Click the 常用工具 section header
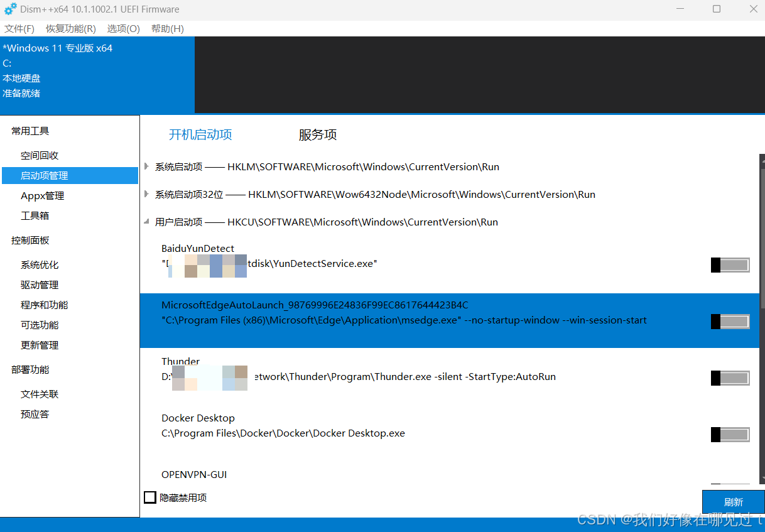 (x=30, y=131)
